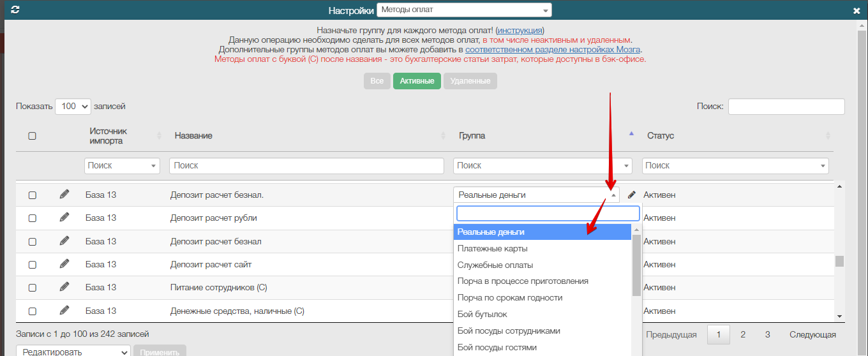868x356 pixels.
Task: Check the box for Денежные средства, наличные (С)
Action: [x=33, y=311]
